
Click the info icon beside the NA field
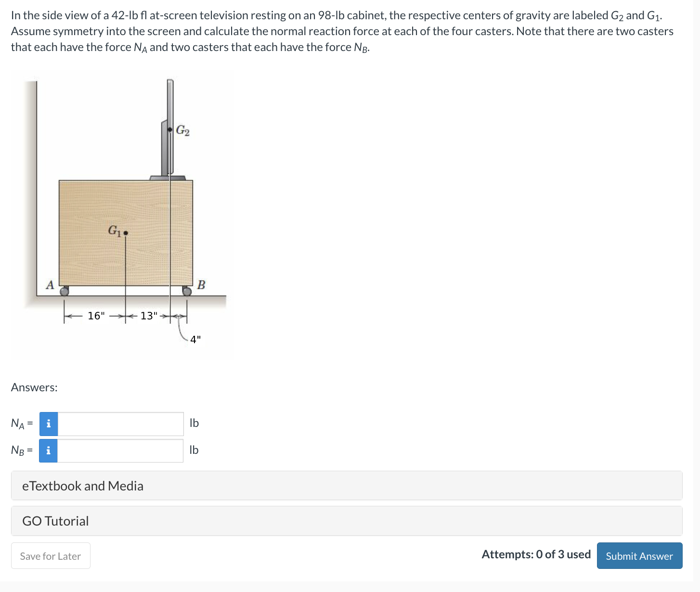tap(48, 424)
